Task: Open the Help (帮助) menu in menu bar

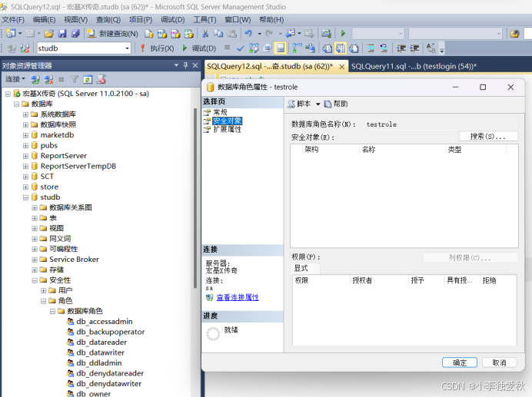Action: point(271,20)
